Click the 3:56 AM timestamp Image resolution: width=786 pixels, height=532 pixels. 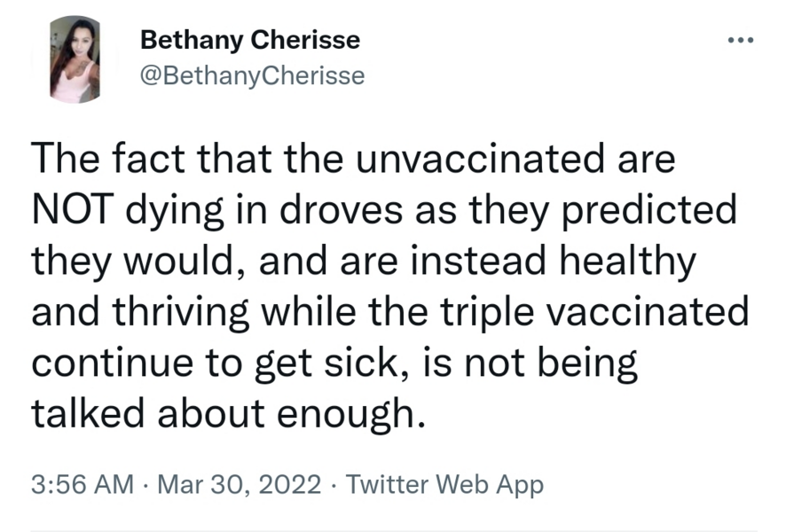[x=83, y=484]
